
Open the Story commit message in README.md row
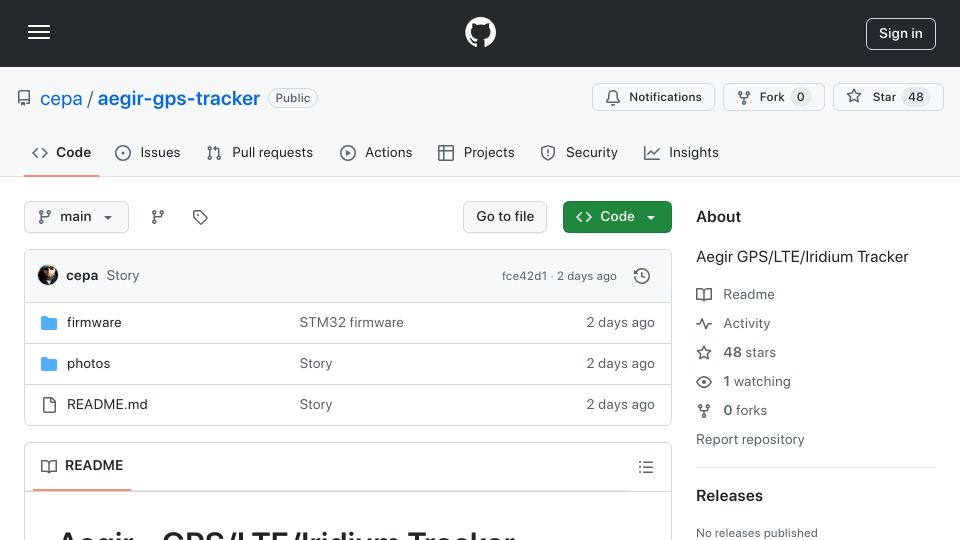pyautogui.click(x=316, y=405)
